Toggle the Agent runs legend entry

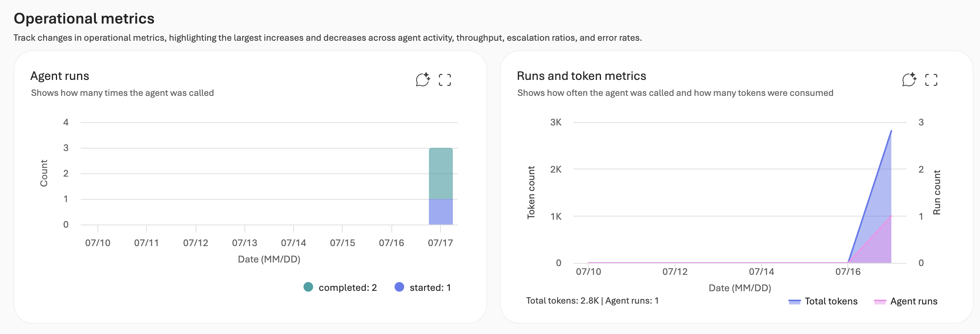[x=906, y=301]
